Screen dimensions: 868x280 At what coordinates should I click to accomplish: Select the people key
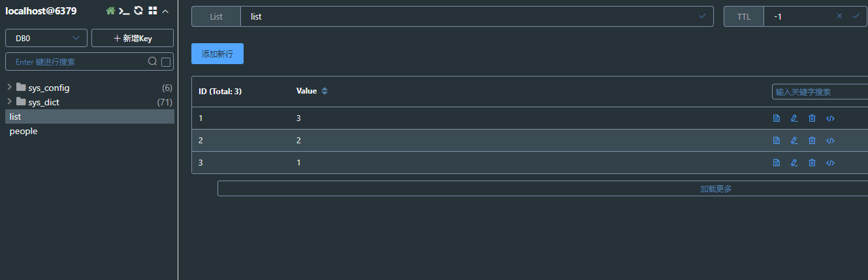click(x=24, y=131)
